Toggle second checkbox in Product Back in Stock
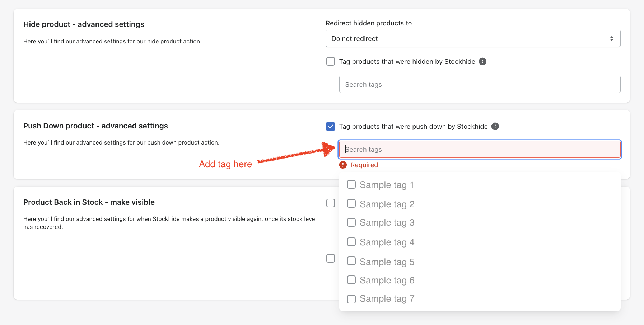The image size is (644, 325). click(331, 258)
